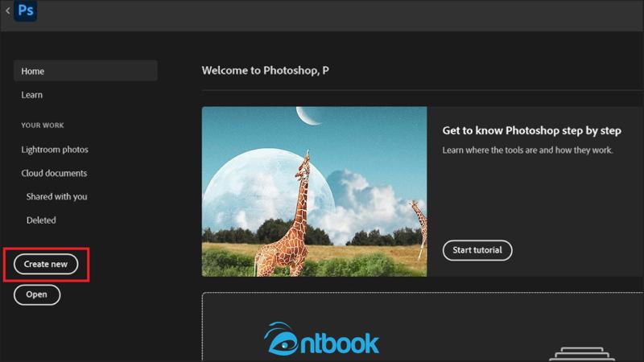Image resolution: width=644 pixels, height=362 pixels.
Task: View Shared with you files
Action: 56,196
